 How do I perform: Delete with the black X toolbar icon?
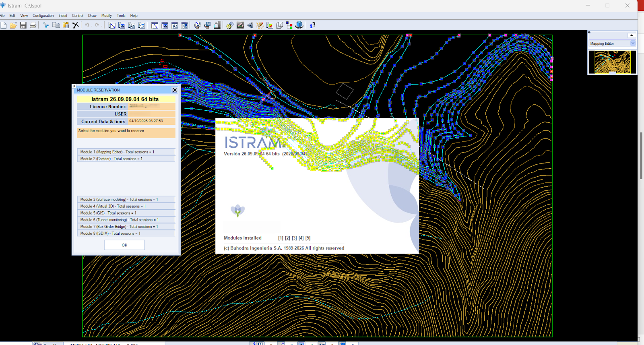click(x=76, y=25)
